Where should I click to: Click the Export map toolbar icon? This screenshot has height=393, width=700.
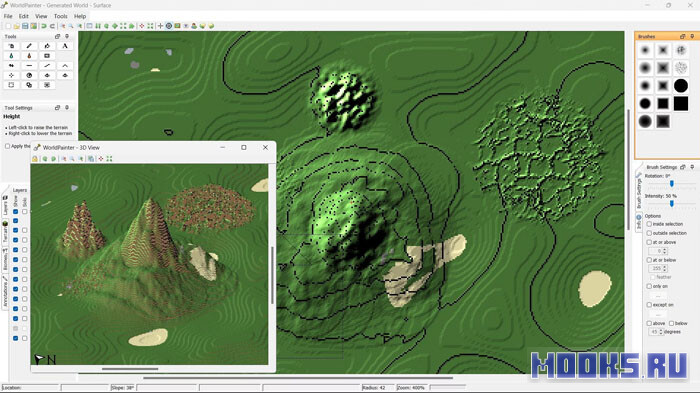(x=33, y=26)
